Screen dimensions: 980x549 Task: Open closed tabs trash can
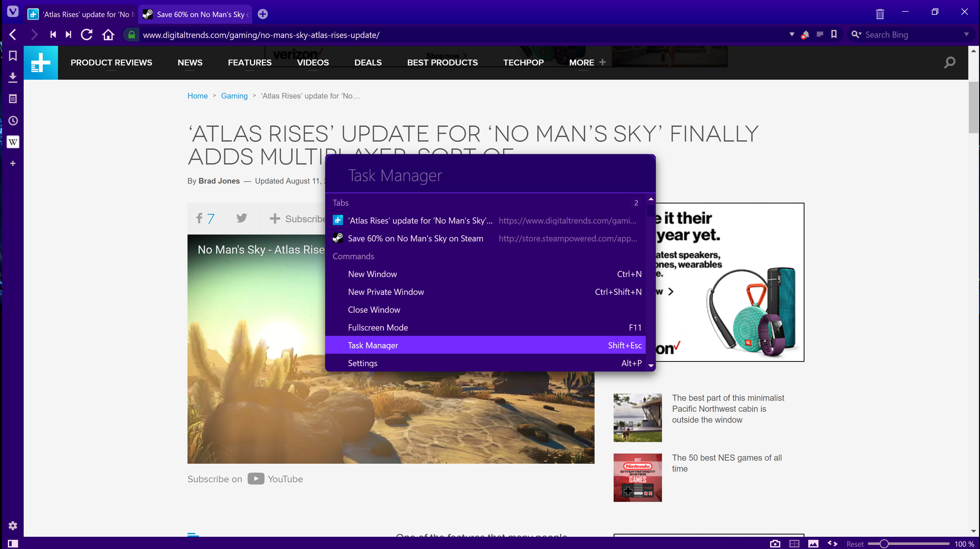point(880,14)
